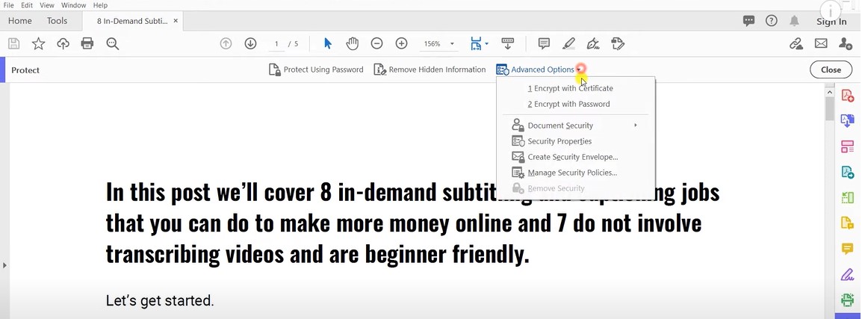Screen dimensions: 868x319
Task: Open the find text magnifier
Action: coord(113,44)
